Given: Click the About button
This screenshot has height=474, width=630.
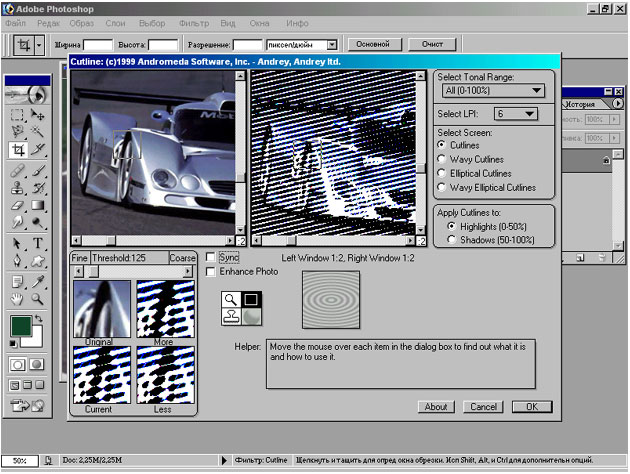Looking at the screenshot, I should [x=436, y=407].
